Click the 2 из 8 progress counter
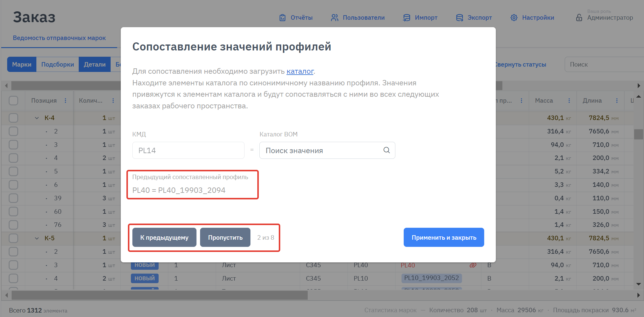Viewport: 644px width, 317px height. 266,238
